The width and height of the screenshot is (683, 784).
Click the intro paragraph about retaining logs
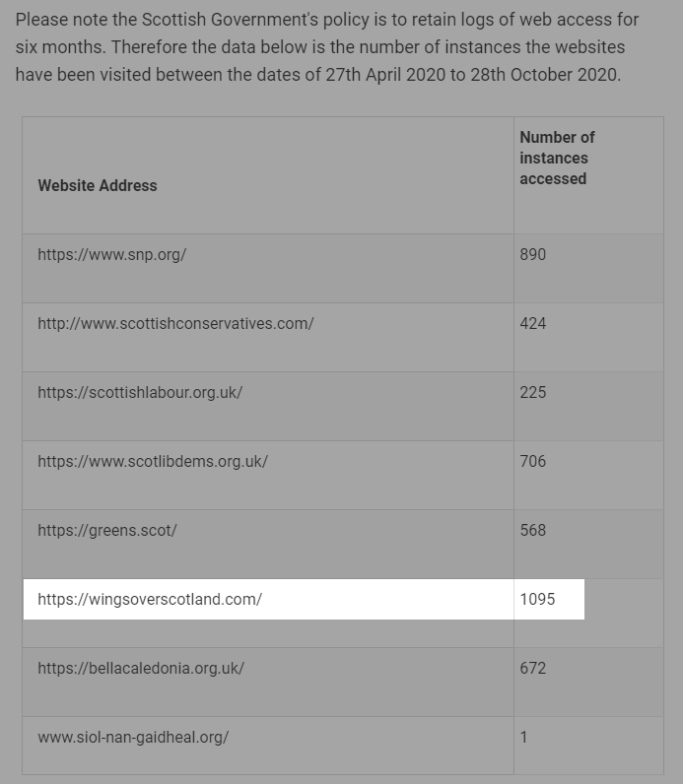(327, 47)
